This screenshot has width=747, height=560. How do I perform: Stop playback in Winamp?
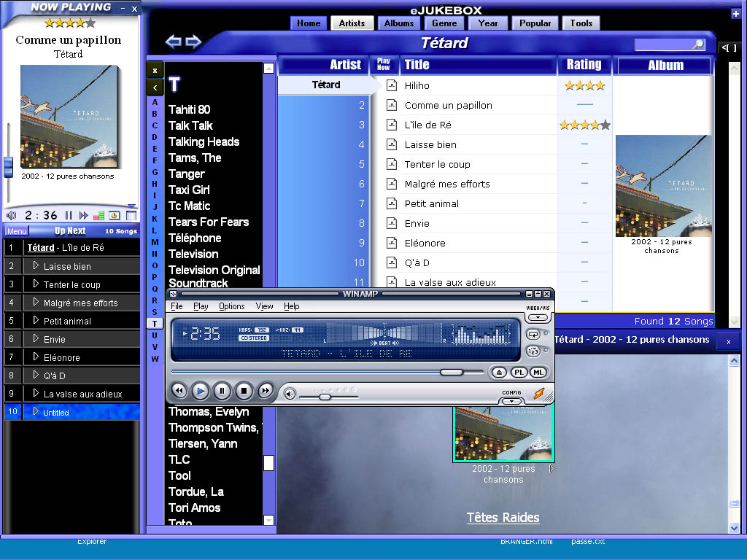(x=244, y=391)
